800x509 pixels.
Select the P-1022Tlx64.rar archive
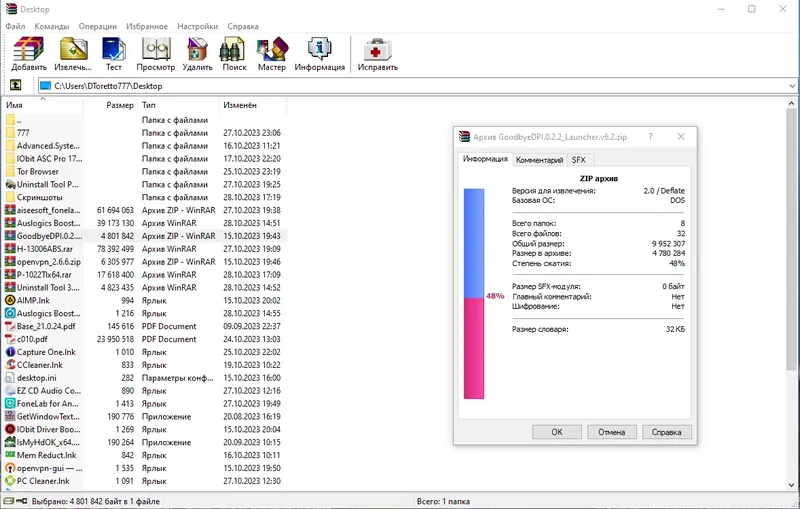click(x=145, y=274)
